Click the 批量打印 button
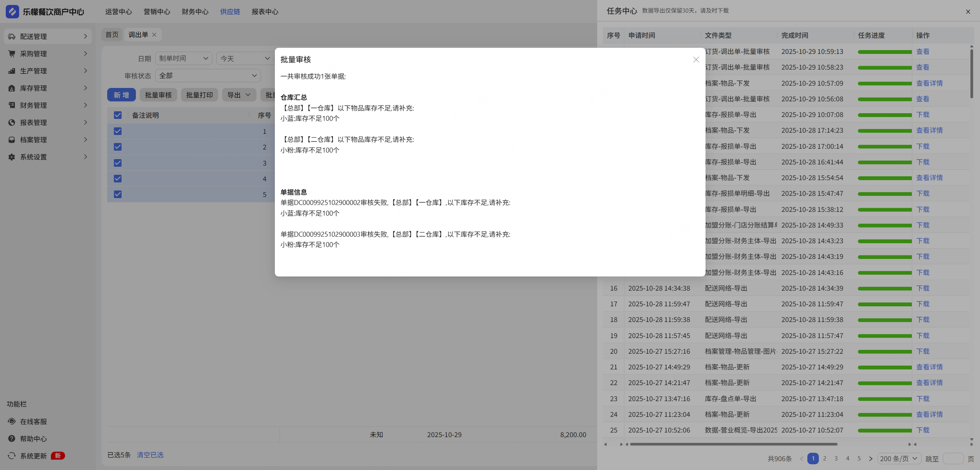Screen dimensions: 980x470 (199, 95)
